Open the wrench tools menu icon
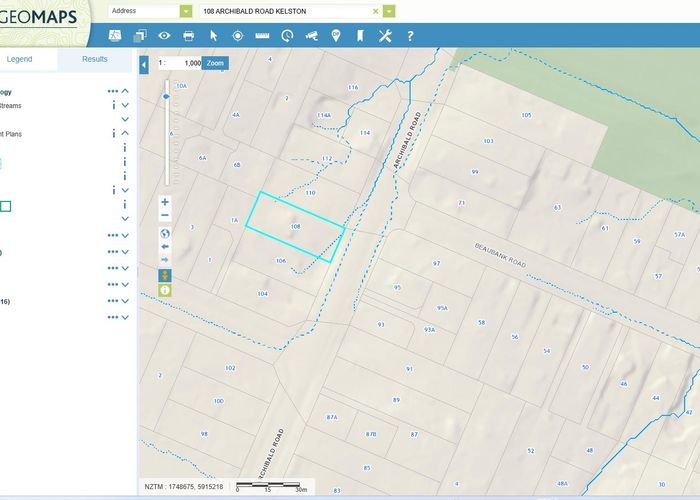Screen dimensions: 700x500 click(385, 36)
